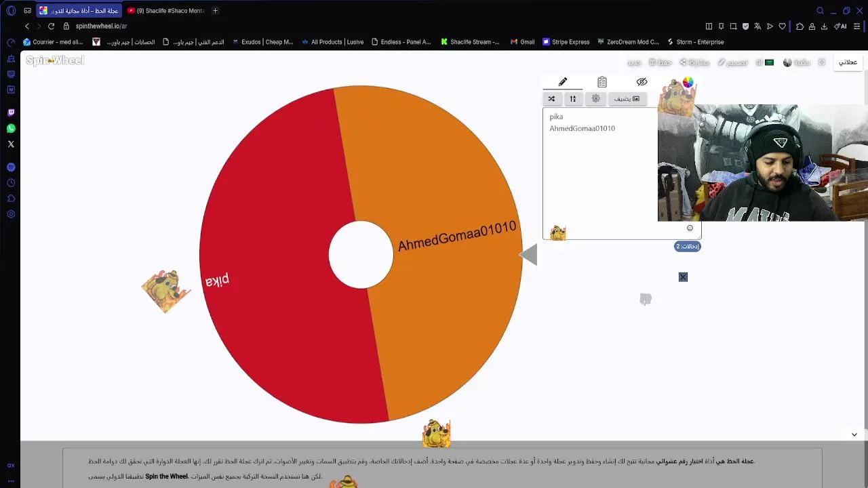Open split screen view icon
Image resolution: width=868 pixels, height=488 pixels.
709,26
